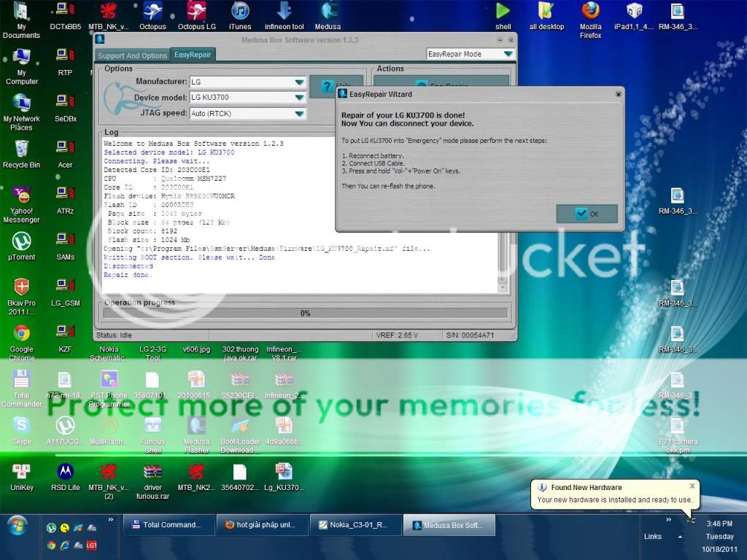Viewport: 747px width, 560px height.
Task: Open My Computer icon
Action: [21, 66]
